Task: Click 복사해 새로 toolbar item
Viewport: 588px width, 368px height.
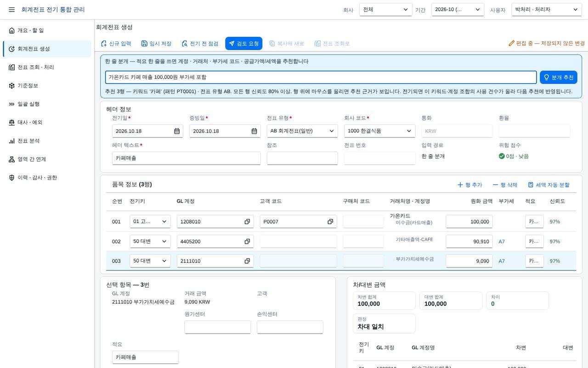Action: tap(287, 44)
